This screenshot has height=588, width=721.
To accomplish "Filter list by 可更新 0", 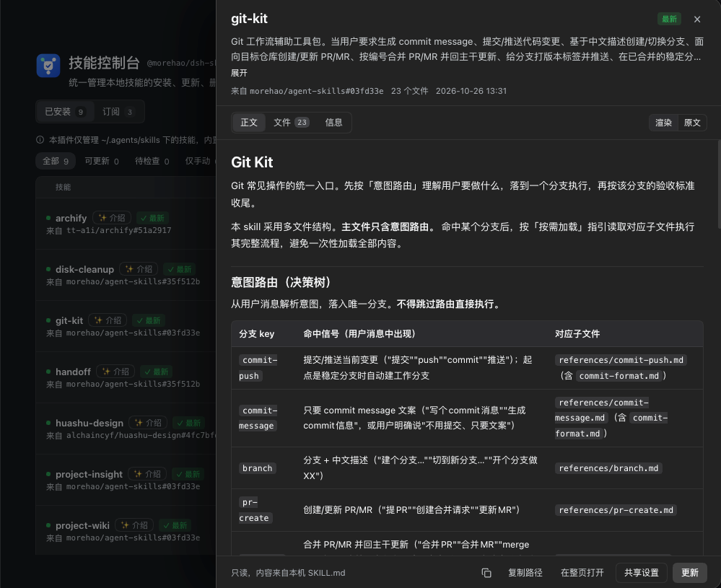I will 102,161.
